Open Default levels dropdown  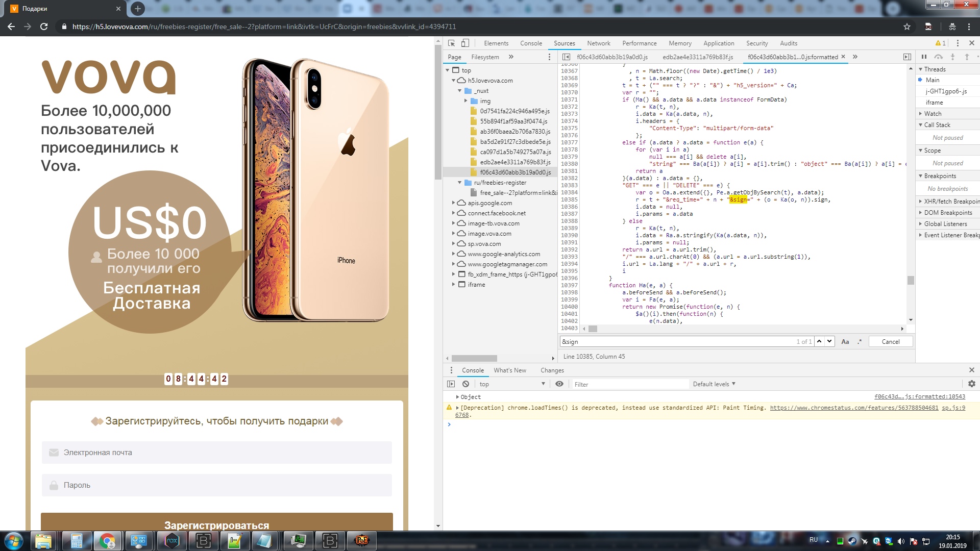[714, 384]
